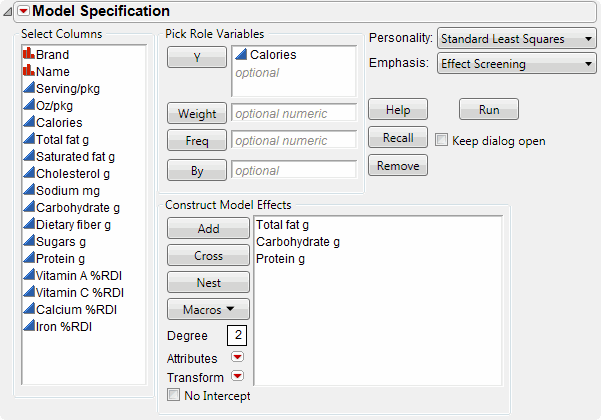Image resolution: width=601 pixels, height=420 pixels.
Task: Open the Transform red triangle menu
Action: pos(237,376)
